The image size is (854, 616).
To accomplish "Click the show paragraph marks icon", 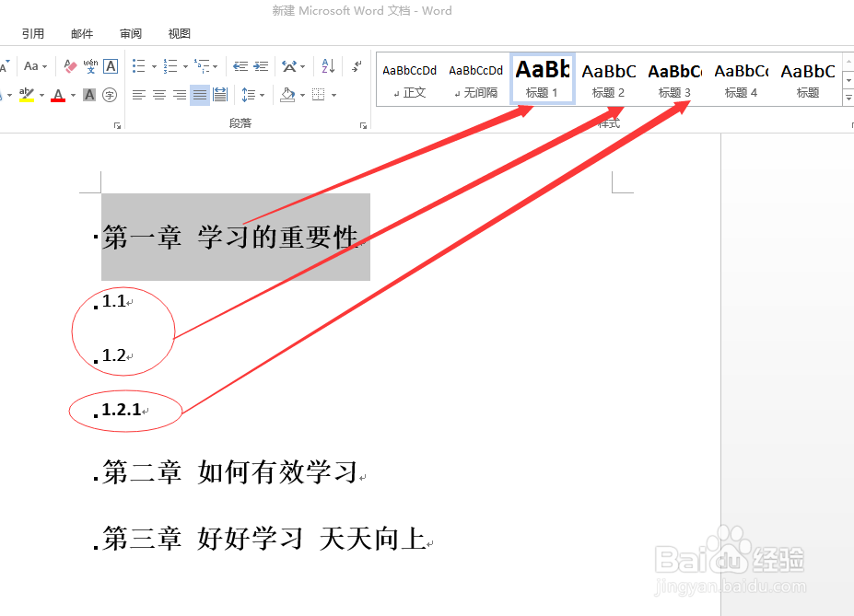I will click(357, 64).
